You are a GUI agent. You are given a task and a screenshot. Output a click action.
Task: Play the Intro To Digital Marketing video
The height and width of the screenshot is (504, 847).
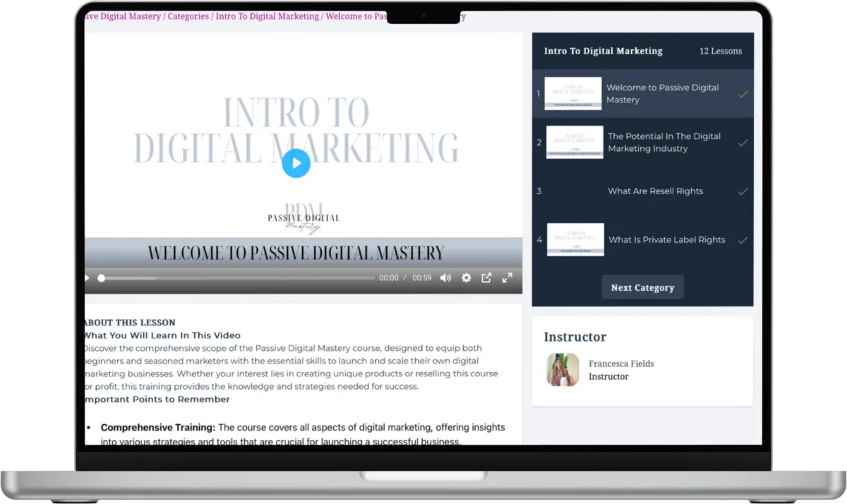pyautogui.click(x=296, y=164)
